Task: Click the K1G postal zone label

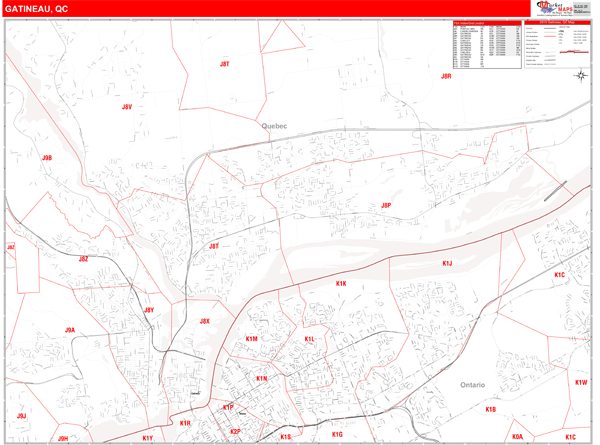Action: tap(337, 434)
